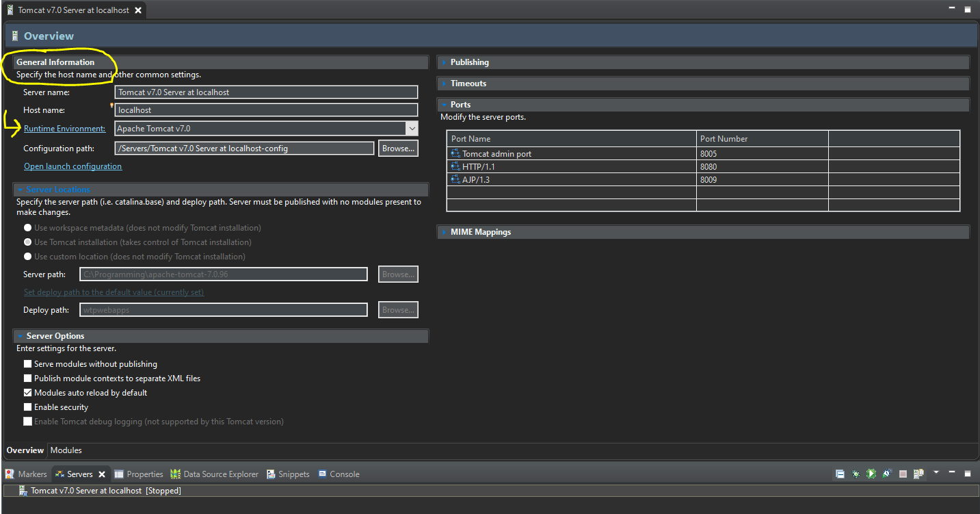Open the Runtime Environment combo box
The width and height of the screenshot is (980, 514).
[x=411, y=128]
